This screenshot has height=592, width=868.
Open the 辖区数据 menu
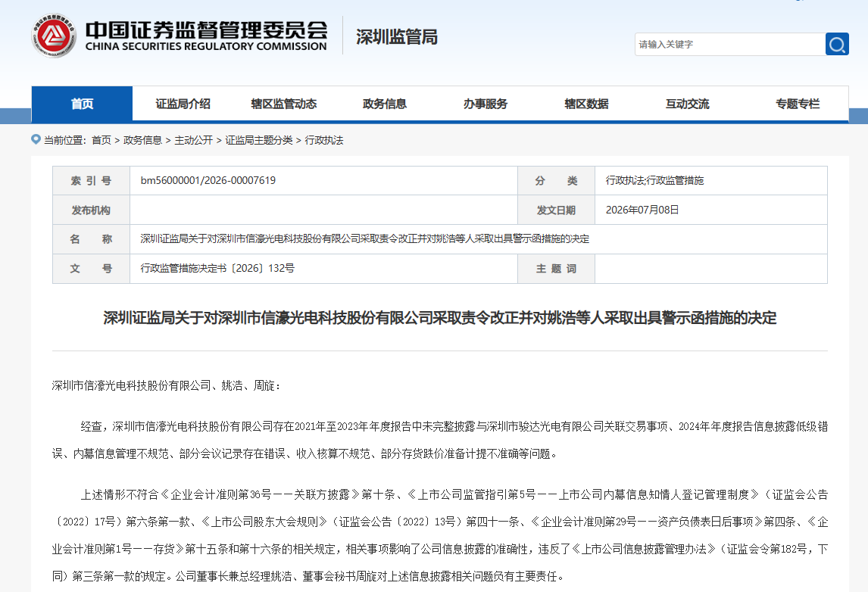pos(586,104)
